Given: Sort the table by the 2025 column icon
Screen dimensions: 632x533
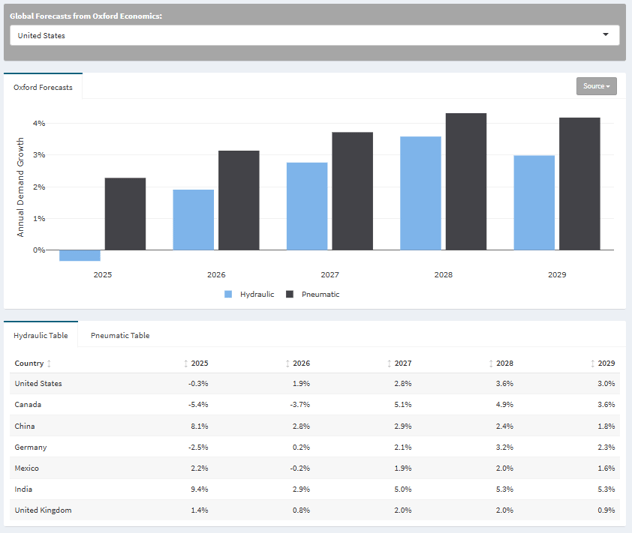Looking at the screenshot, I should click(x=187, y=363).
